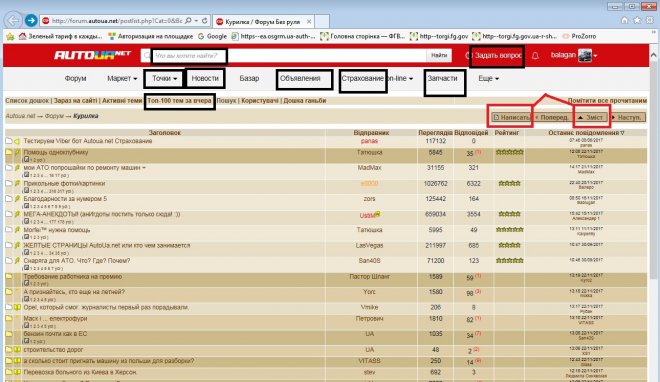Open Головна сторінка — ФГВ bookmark

363,36
